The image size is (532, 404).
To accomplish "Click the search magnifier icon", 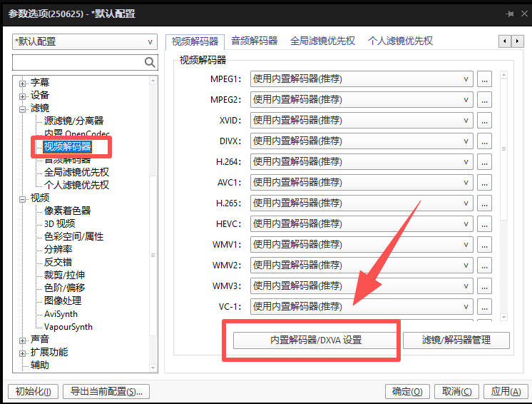I will coord(150,63).
